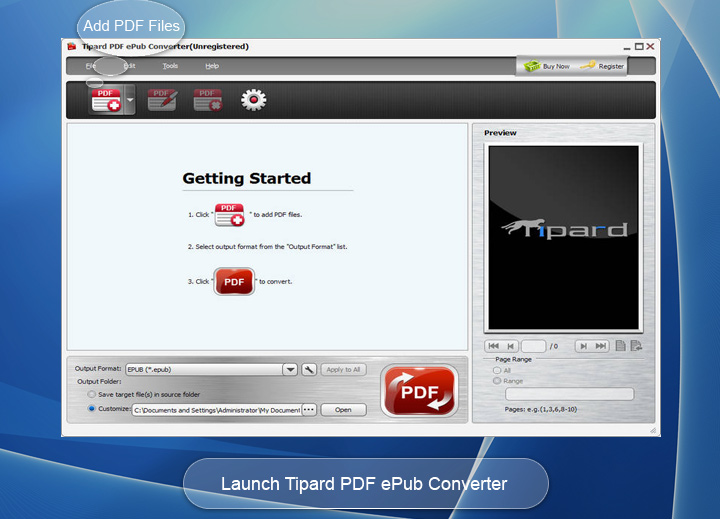Select the Customize output folder option
The width and height of the screenshot is (720, 519).
click(92, 408)
